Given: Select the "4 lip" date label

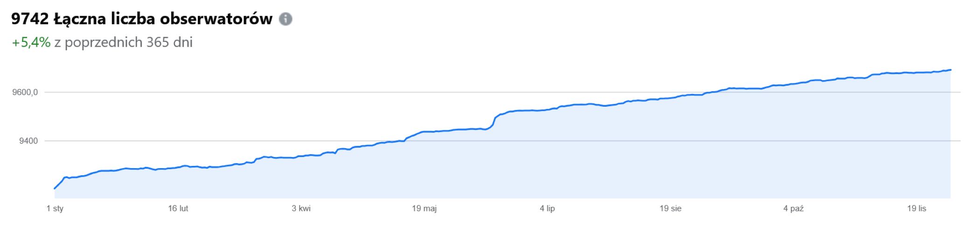Looking at the screenshot, I should (x=547, y=208).
